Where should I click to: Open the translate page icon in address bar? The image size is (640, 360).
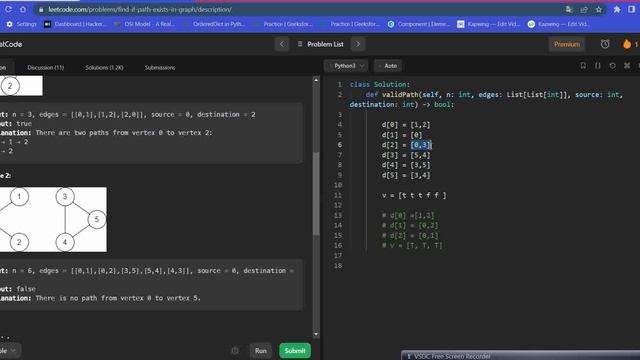569,9
